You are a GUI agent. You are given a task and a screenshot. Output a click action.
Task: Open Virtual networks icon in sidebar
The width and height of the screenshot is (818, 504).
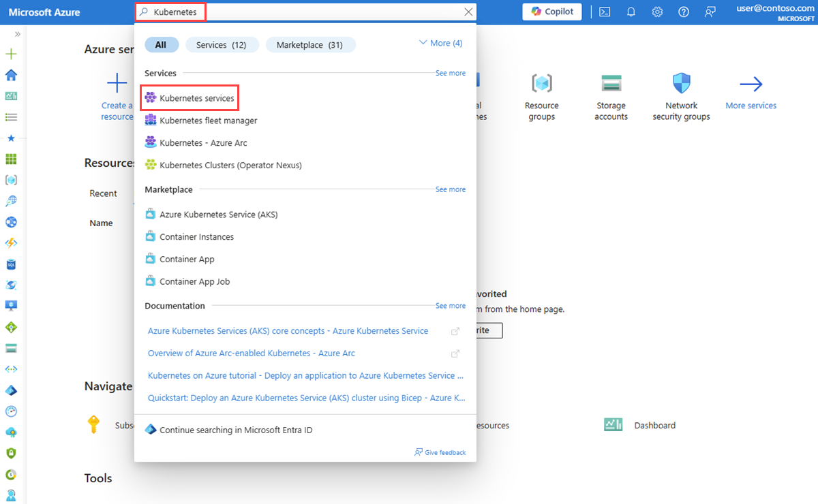click(11, 369)
